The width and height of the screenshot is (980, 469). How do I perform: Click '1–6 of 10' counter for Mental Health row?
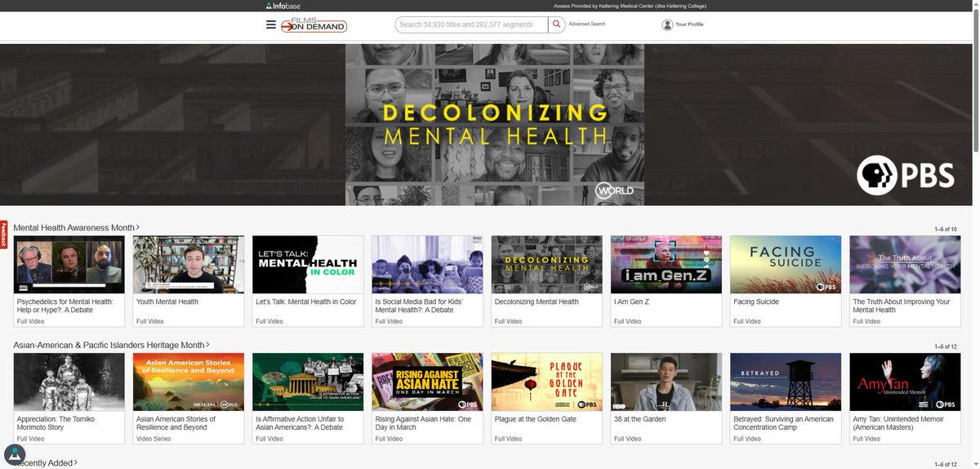(946, 230)
